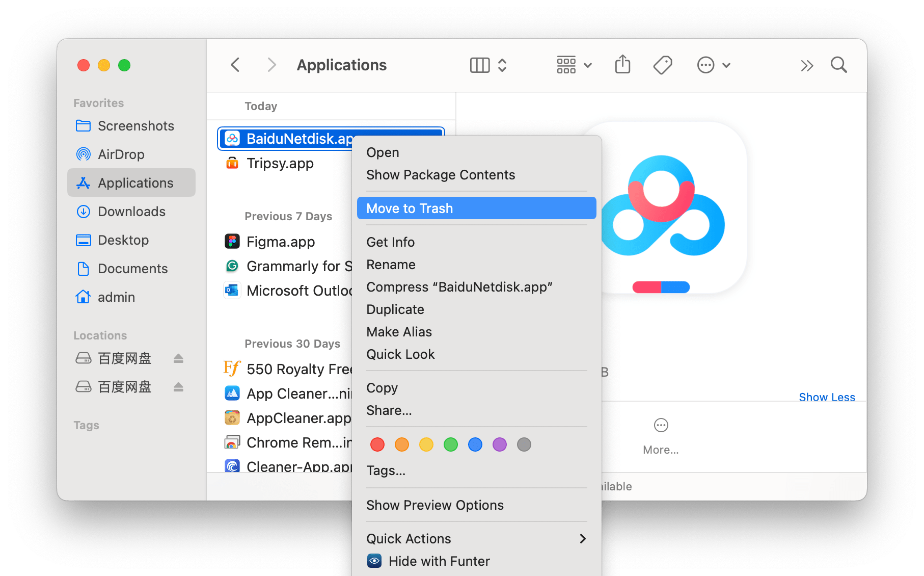The width and height of the screenshot is (924, 576).
Task: Go forward with the right chevron
Action: 271,65
